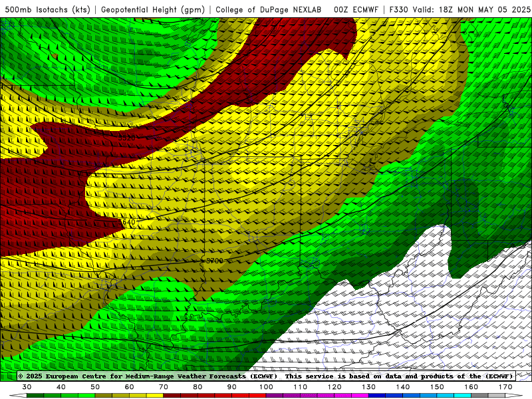The width and height of the screenshot is (532, 399).
Task: Click the 150 label on the color scale
Action: [437, 387]
